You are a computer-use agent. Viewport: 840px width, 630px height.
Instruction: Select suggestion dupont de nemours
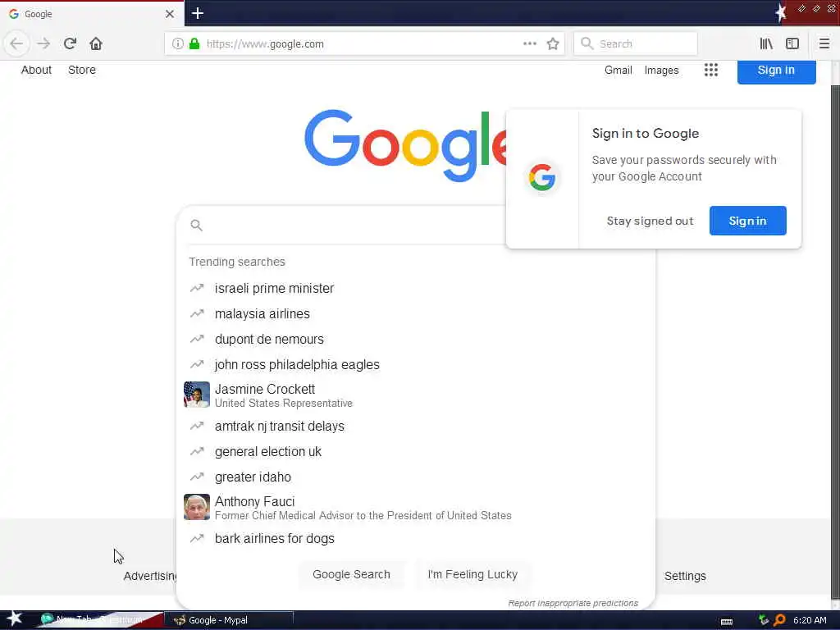tap(269, 339)
